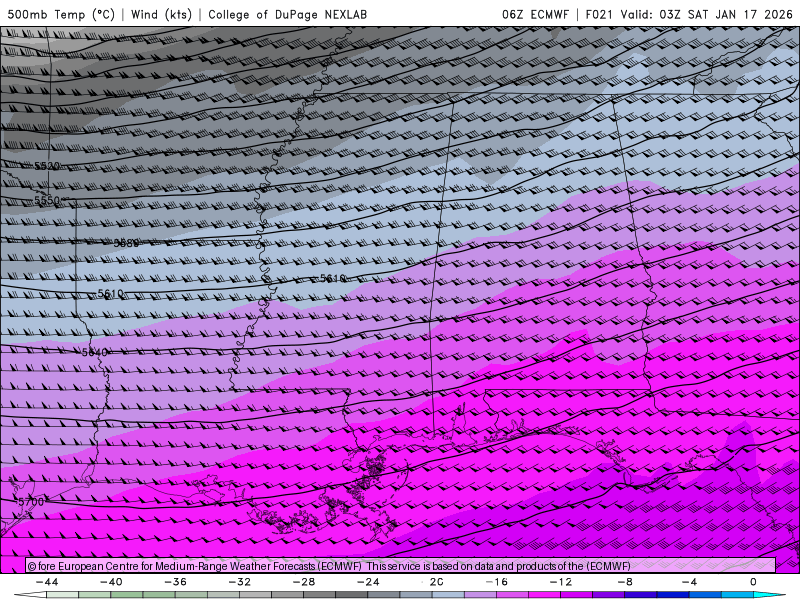Click the -16 colorbar scale label

tap(496, 582)
